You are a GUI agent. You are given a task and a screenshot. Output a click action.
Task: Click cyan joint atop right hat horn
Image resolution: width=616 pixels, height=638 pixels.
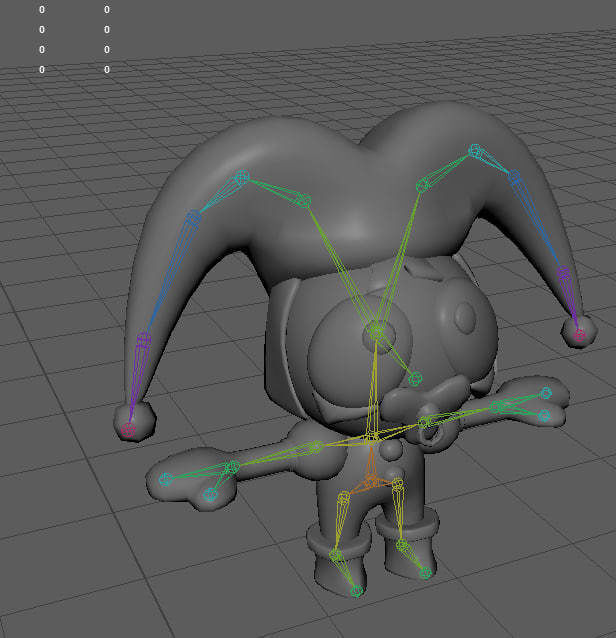click(x=475, y=151)
